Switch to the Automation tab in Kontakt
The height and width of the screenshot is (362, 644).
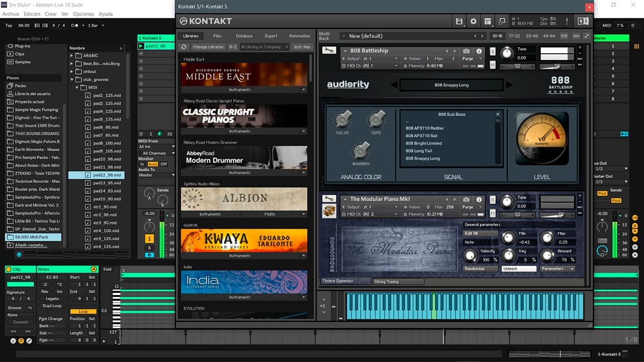pos(299,36)
